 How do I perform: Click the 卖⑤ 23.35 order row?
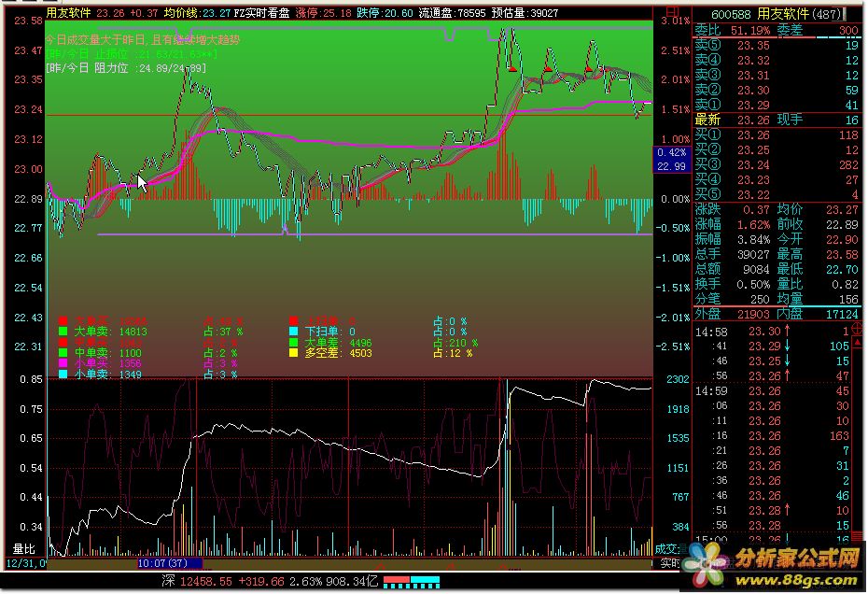777,46
